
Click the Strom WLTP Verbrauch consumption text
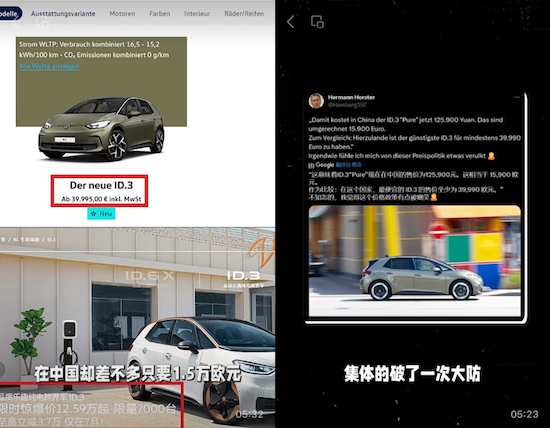tap(94, 49)
